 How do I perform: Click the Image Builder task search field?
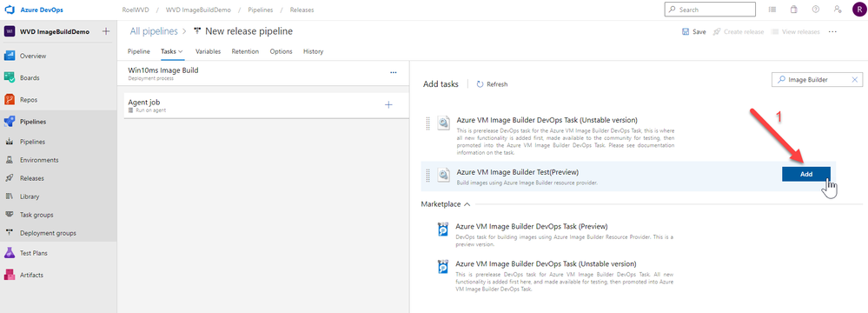pyautogui.click(x=817, y=80)
